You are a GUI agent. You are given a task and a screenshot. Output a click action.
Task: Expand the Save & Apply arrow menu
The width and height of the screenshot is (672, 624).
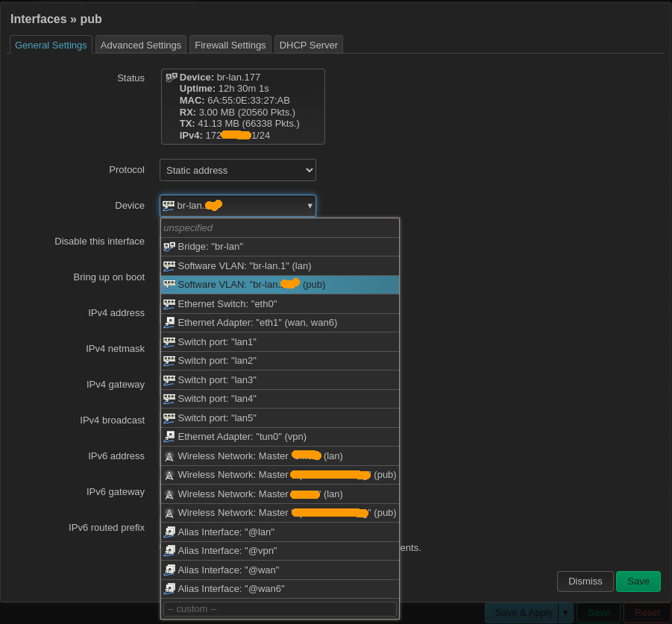pos(565,613)
